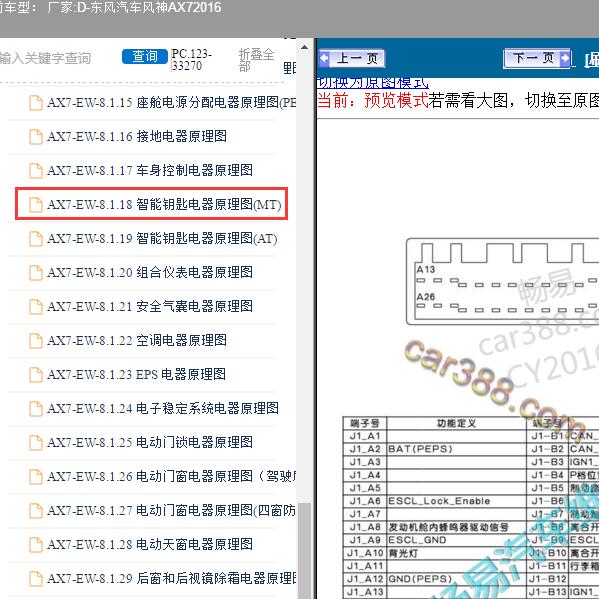This screenshot has width=599, height=599.
Task: Open AX7-EW-8.1.15 座舱电源分配电器原理图
Action: pos(172,102)
